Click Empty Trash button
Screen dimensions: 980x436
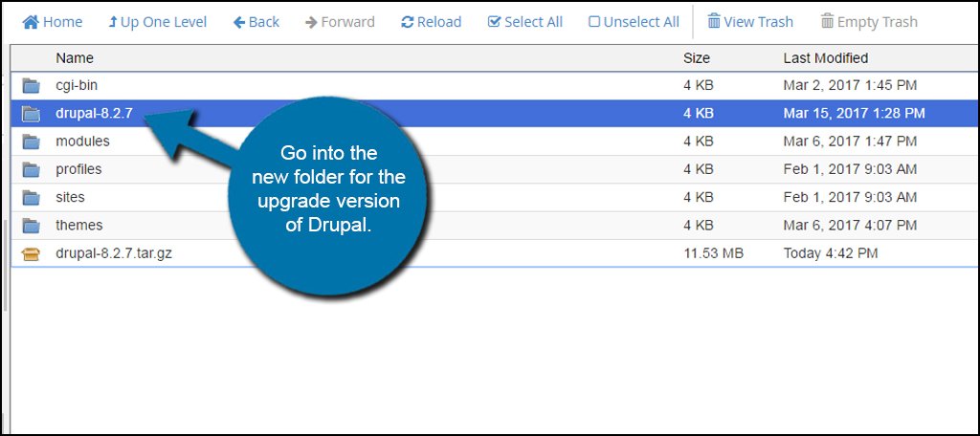point(869,22)
